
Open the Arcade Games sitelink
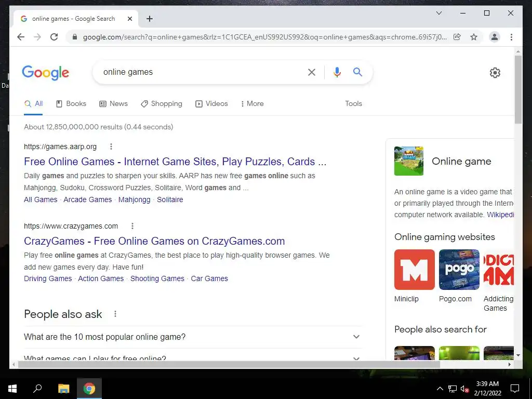tap(87, 199)
